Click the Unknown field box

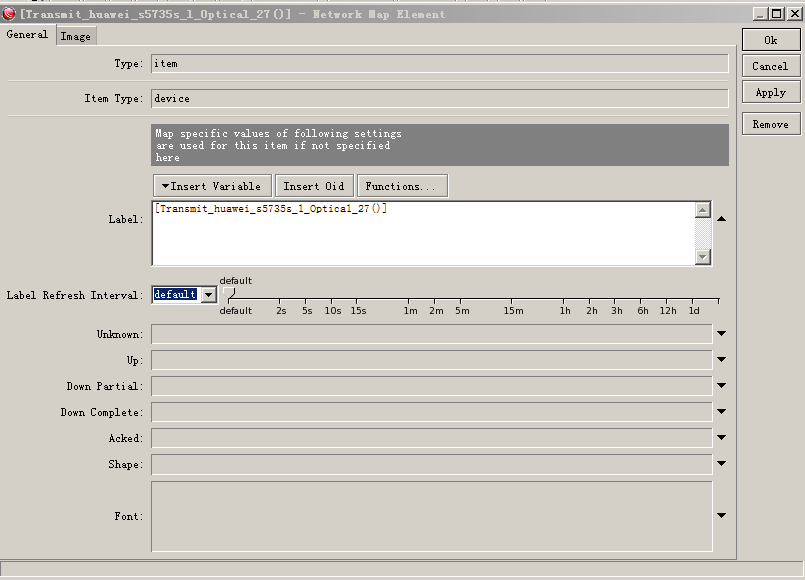(432, 334)
